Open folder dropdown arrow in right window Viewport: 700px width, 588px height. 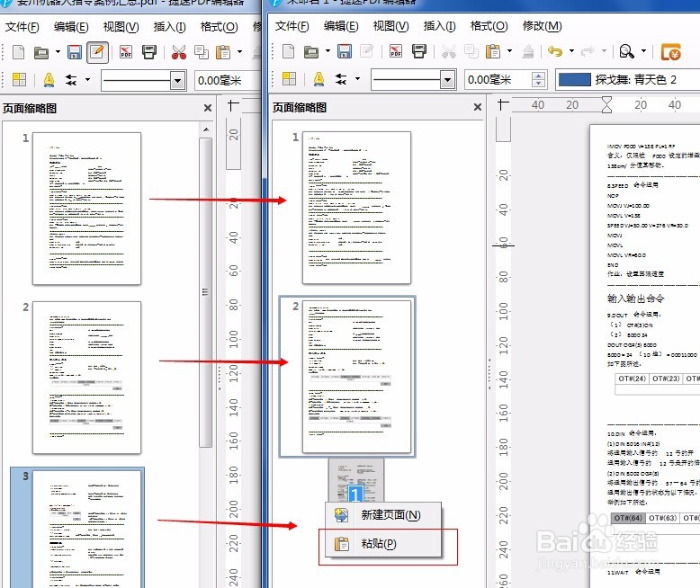tap(328, 51)
